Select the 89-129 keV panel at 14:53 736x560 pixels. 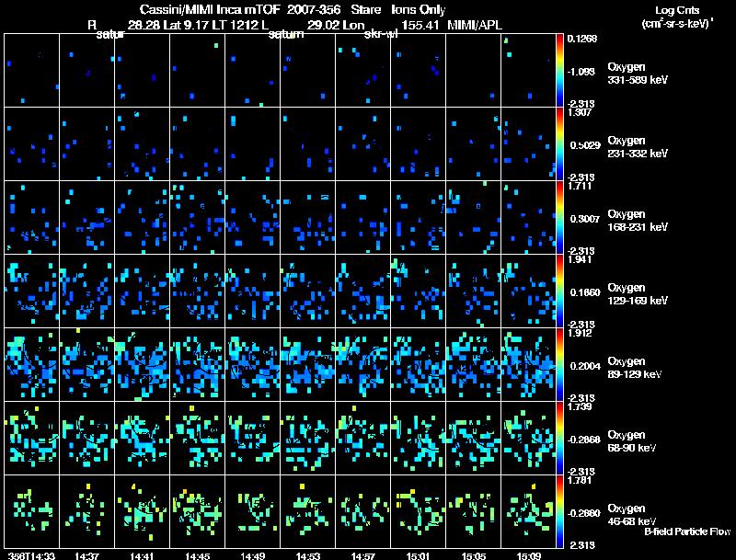coord(308,365)
